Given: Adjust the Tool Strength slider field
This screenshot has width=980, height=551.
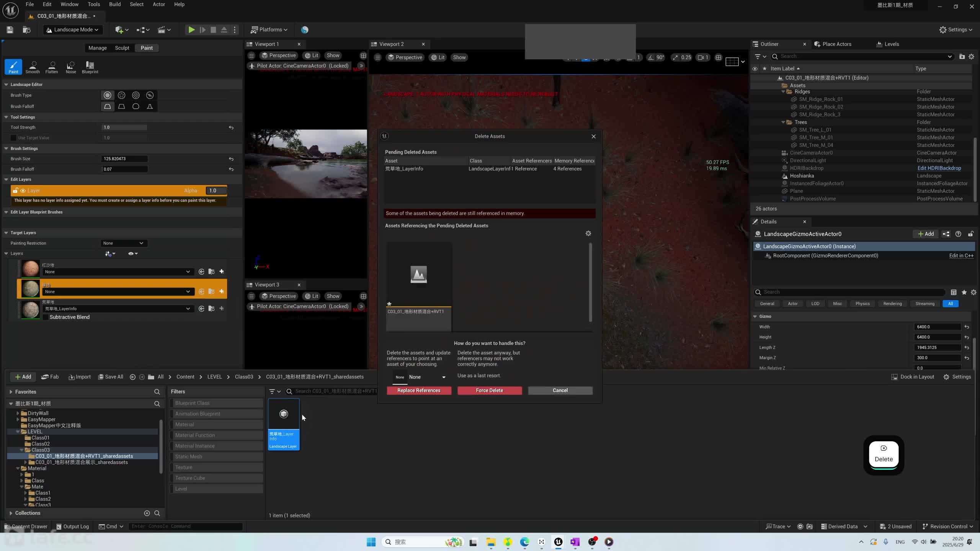Looking at the screenshot, I should (x=125, y=127).
